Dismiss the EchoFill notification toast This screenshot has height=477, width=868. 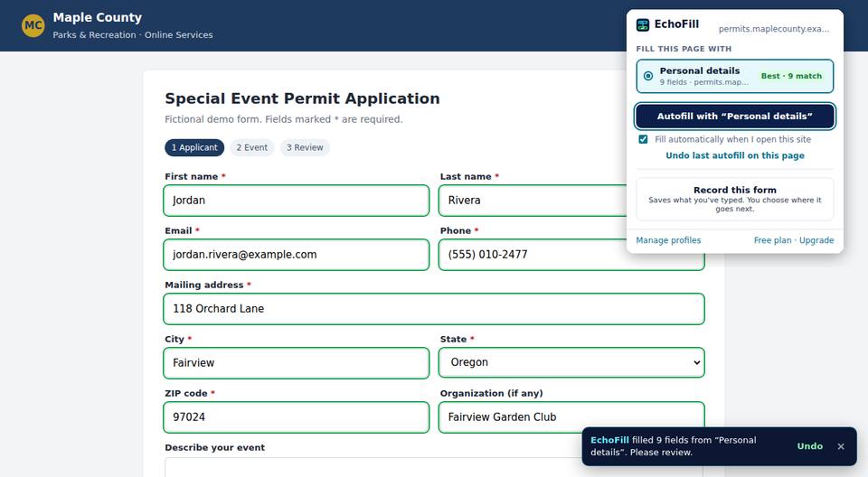pos(841,446)
